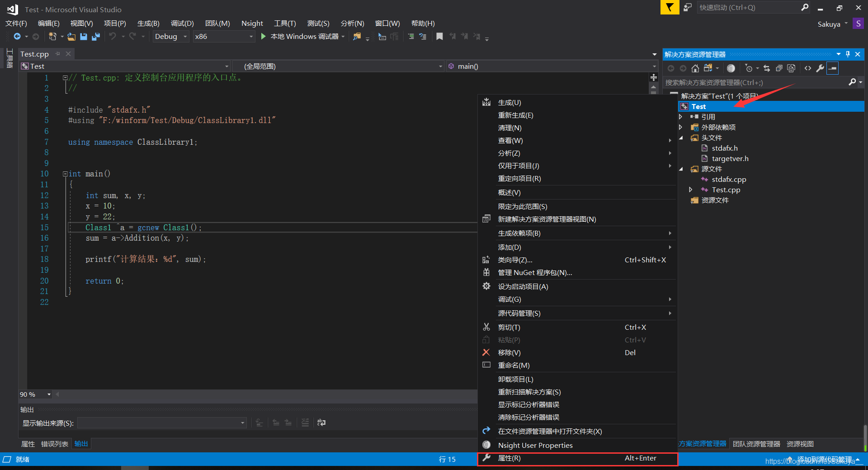The image size is (868, 470).
Task: Navigate backward with the toolbar back arrow
Action: tap(17, 36)
